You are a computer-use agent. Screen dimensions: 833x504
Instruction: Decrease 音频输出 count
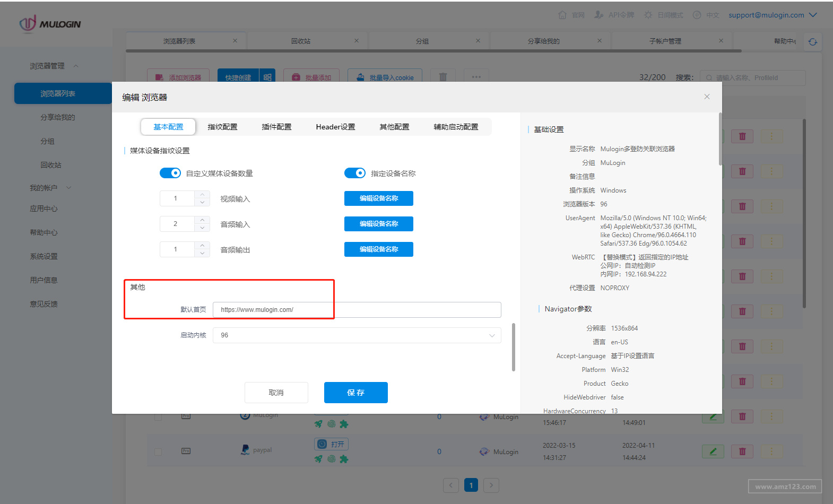202,253
